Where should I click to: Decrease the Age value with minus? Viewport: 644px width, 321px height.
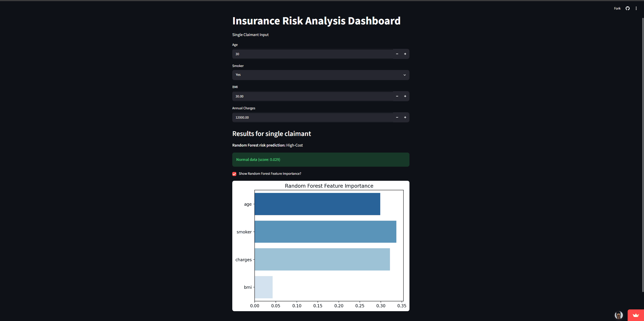[x=397, y=54]
